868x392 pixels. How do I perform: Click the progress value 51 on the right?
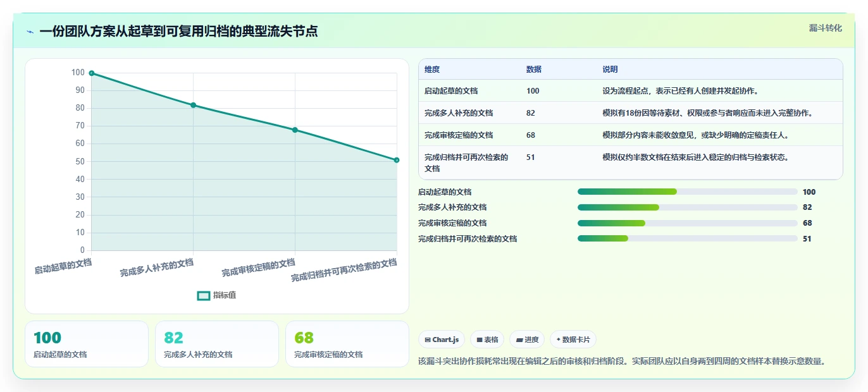(807, 239)
